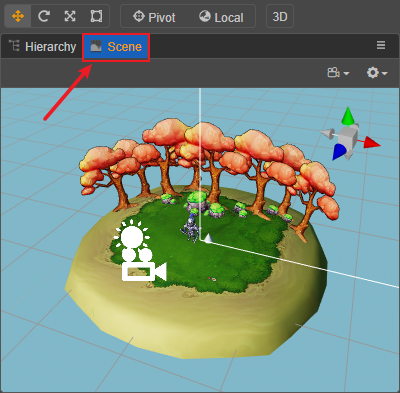The image size is (400, 393).
Task: Toggle the 3D view mode button
Action: tap(280, 16)
